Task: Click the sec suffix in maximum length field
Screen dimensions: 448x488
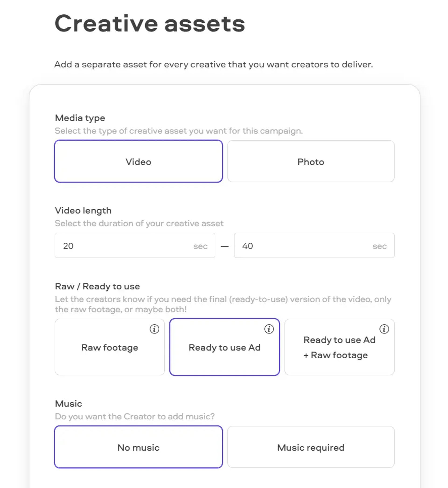Action: click(380, 246)
